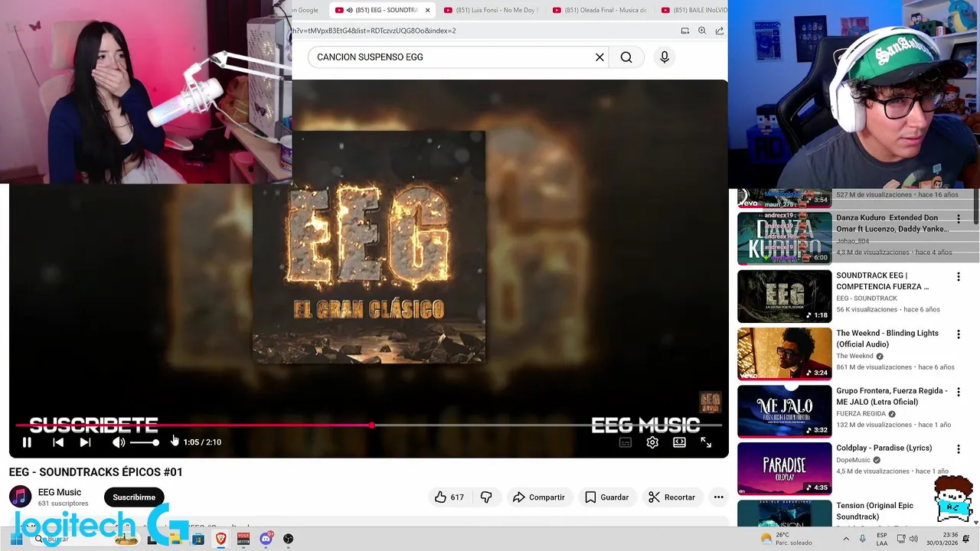Open Windows Start menu
The image size is (980, 551).
pyautogui.click(x=16, y=539)
